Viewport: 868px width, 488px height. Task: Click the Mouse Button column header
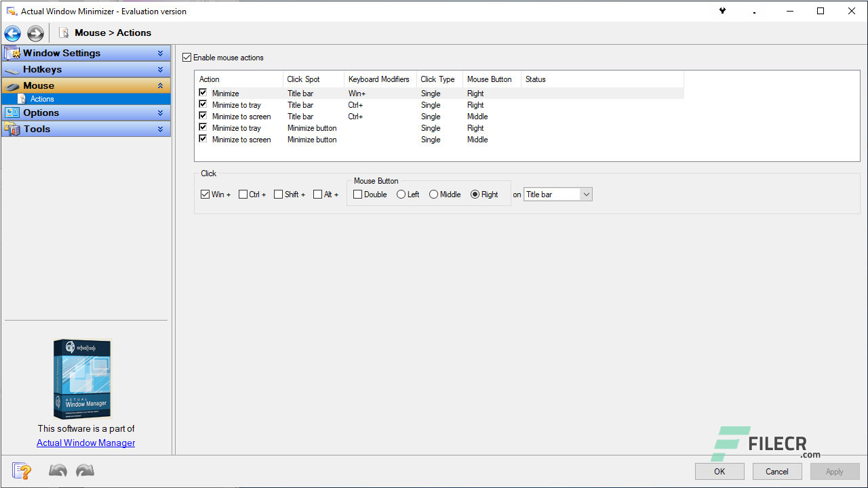tap(492, 79)
